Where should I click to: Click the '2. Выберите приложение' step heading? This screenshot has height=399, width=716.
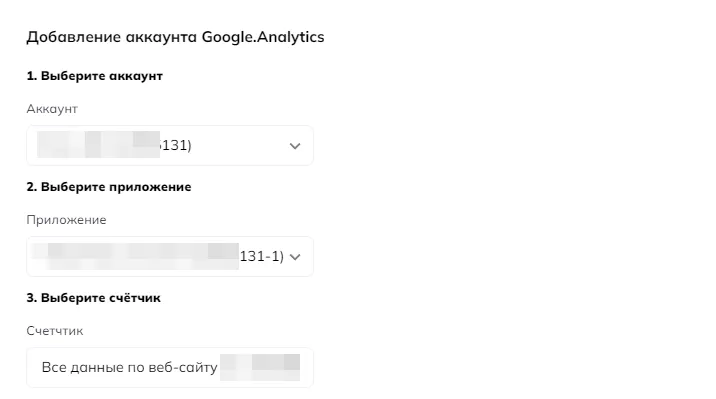pos(109,187)
